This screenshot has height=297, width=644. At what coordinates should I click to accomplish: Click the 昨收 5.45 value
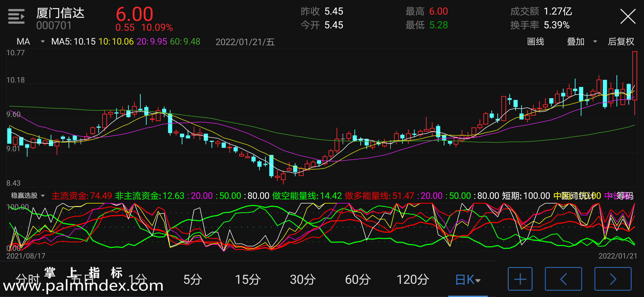322,11
